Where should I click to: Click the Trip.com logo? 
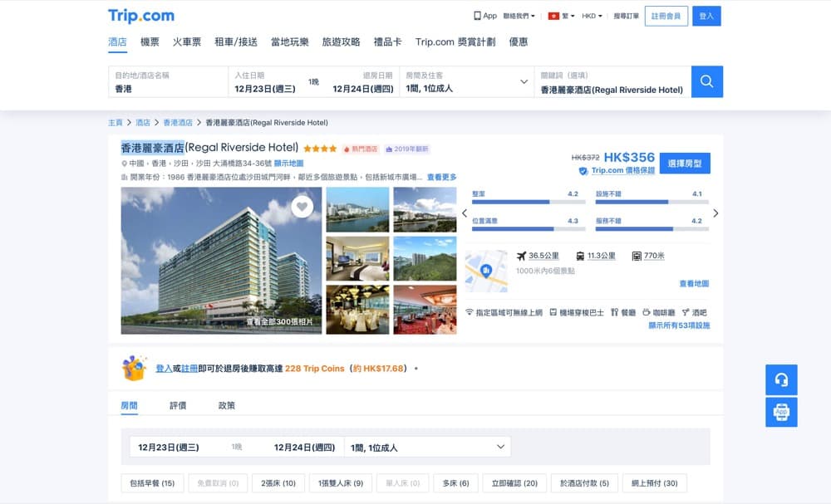tap(141, 16)
